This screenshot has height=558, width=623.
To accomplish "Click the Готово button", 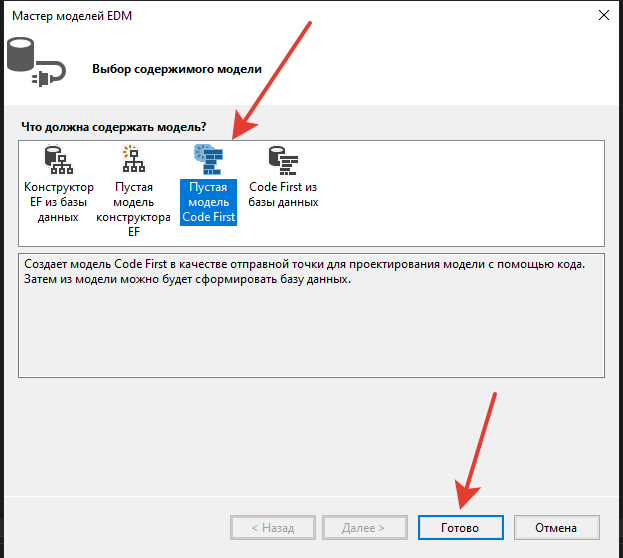I will pos(460,527).
